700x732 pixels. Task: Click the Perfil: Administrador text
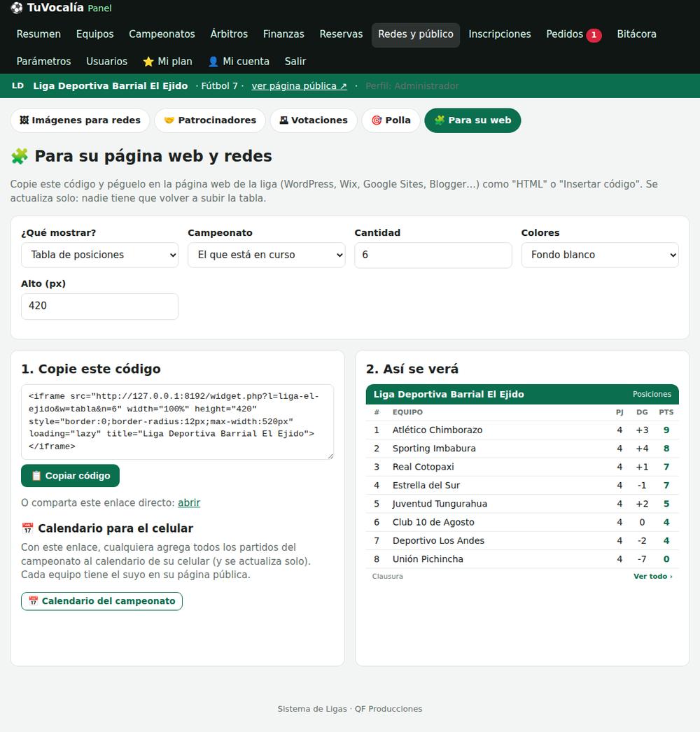pyautogui.click(x=412, y=86)
